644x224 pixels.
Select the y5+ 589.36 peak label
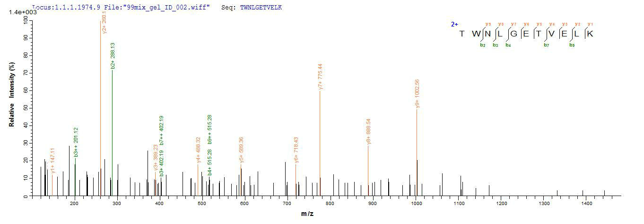pos(241,150)
